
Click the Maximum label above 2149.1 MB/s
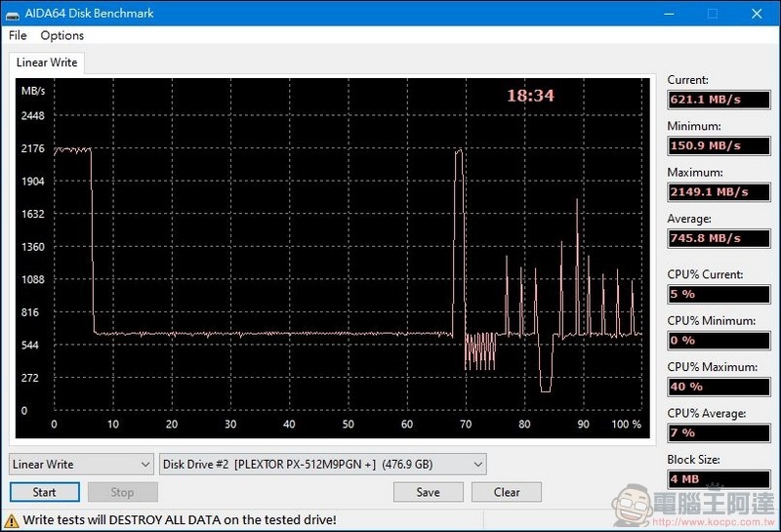pos(695,173)
